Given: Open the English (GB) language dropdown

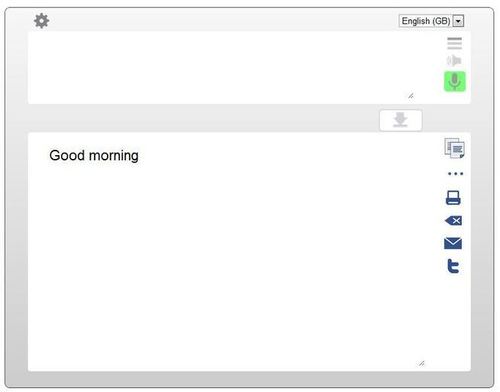Looking at the screenshot, I should pyautogui.click(x=431, y=21).
